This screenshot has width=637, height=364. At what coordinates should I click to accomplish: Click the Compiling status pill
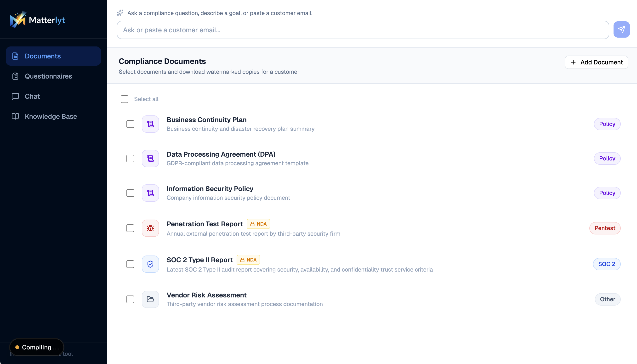[x=36, y=347]
